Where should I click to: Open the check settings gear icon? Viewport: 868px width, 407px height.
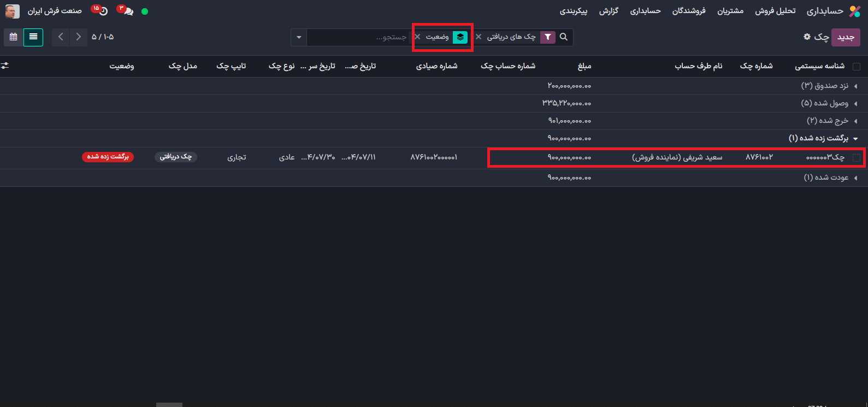pyautogui.click(x=807, y=37)
